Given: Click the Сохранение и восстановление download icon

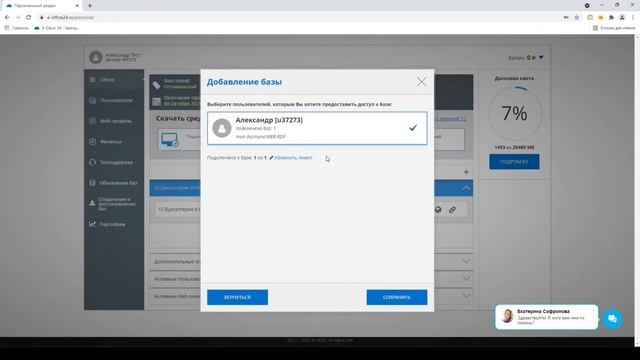Looking at the screenshot, I should [92, 202].
